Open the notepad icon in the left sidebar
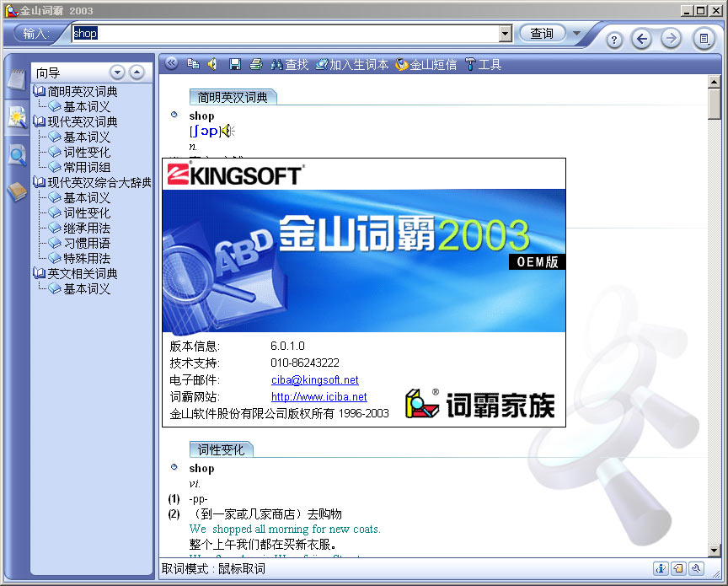The image size is (728, 586). 16,80
